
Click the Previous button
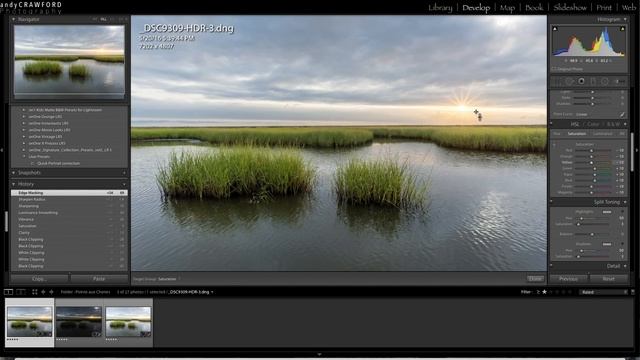[x=568, y=279]
